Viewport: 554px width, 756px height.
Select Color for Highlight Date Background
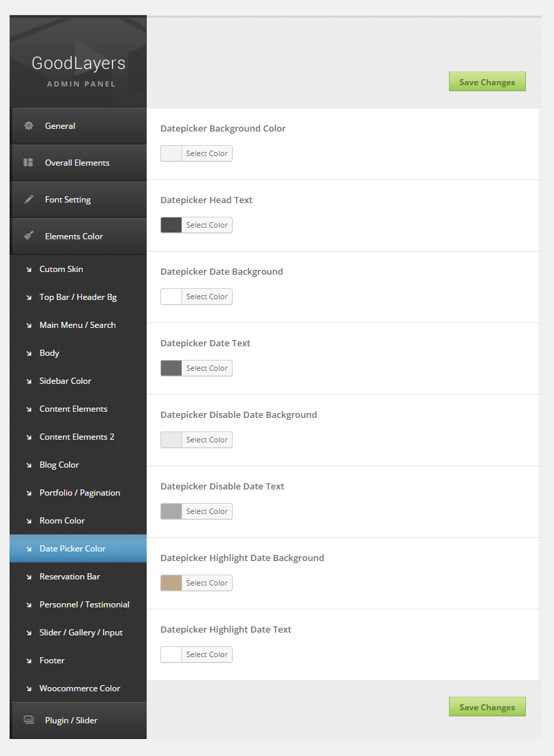(x=207, y=583)
